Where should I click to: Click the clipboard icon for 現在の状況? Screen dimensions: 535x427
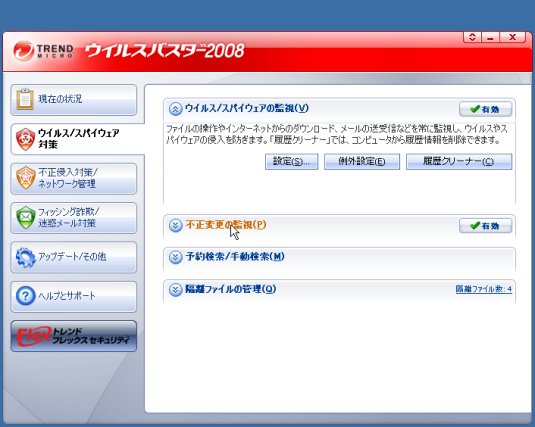point(25,99)
